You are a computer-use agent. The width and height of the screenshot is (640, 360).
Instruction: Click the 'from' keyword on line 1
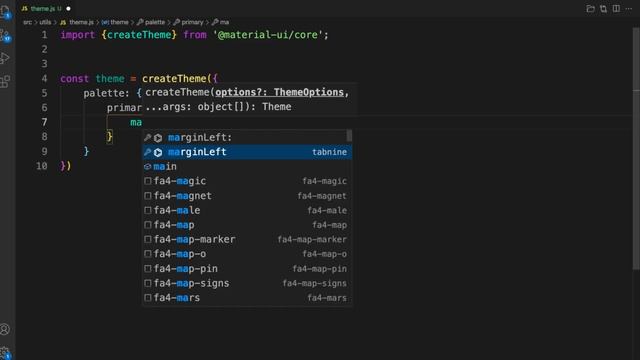[195, 35]
